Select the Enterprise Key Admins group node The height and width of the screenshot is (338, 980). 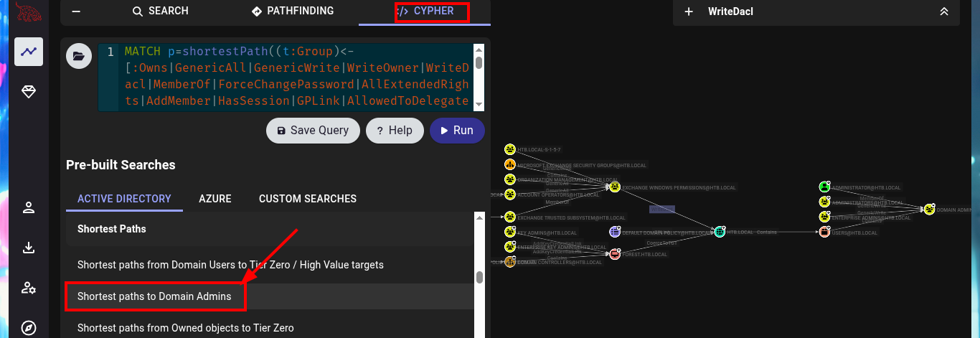(510, 247)
